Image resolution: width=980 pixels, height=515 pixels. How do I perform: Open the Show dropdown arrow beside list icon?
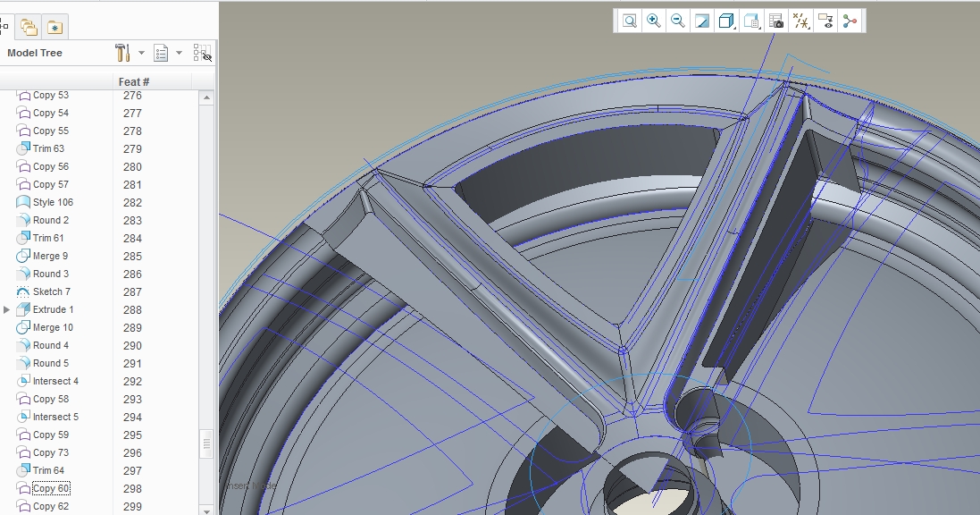click(x=179, y=53)
